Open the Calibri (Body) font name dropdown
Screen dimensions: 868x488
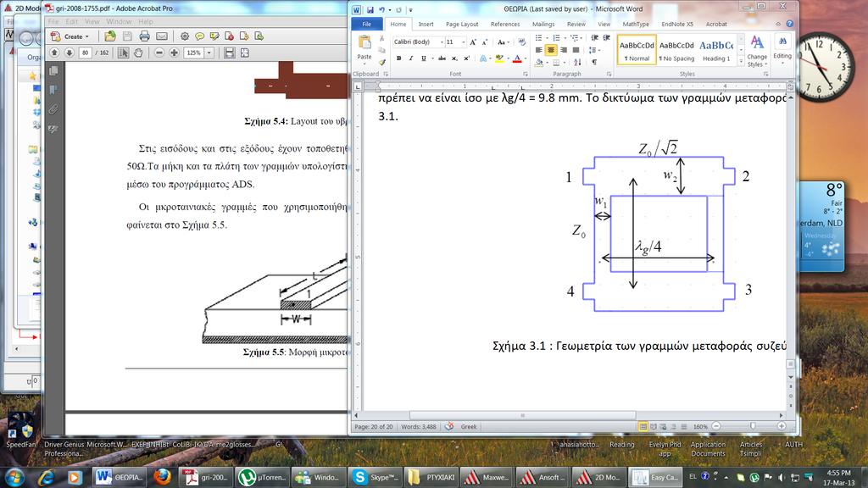442,42
